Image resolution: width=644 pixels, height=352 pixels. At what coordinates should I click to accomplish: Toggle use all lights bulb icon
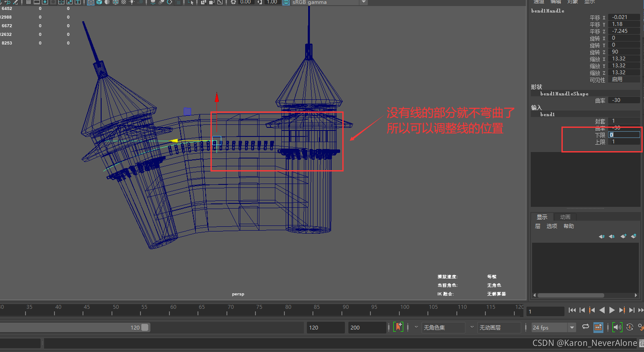[x=131, y=2]
